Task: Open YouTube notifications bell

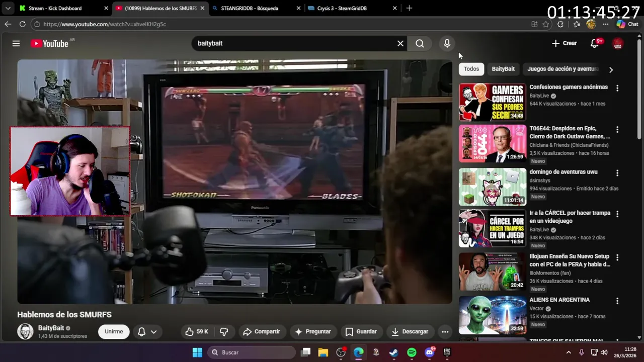Action: pyautogui.click(x=595, y=43)
